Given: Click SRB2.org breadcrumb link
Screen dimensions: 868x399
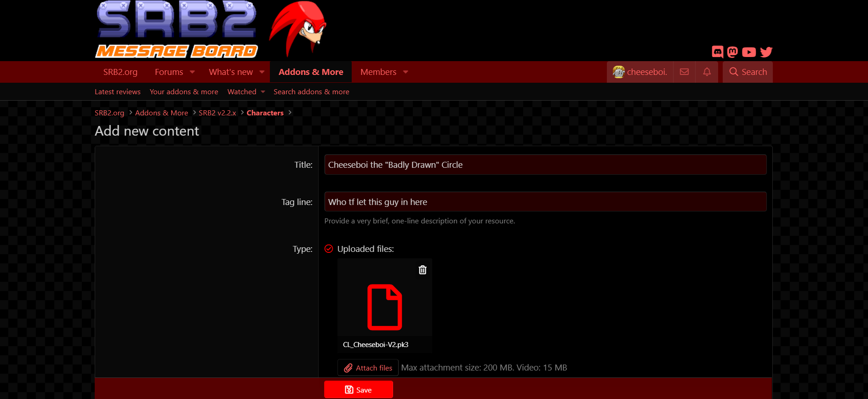Looking at the screenshot, I should (109, 113).
